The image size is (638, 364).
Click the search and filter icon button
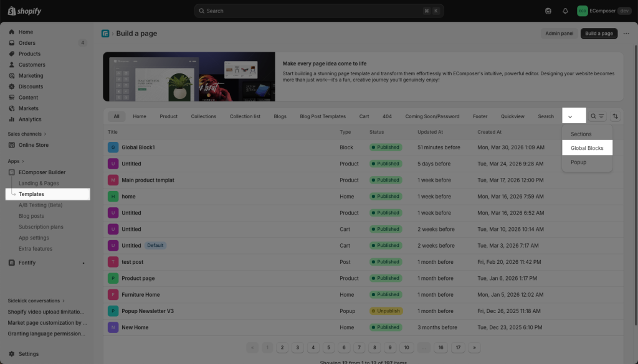point(598,116)
